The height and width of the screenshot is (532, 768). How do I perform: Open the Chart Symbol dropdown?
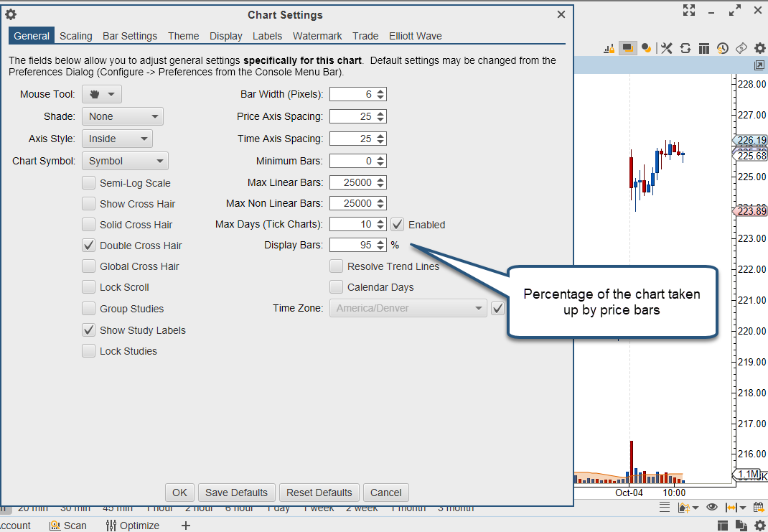(125, 161)
